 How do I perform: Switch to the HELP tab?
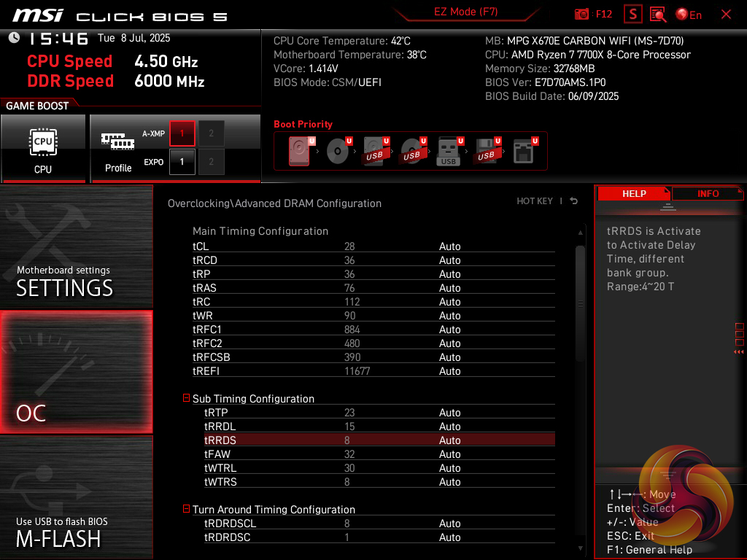pos(634,194)
